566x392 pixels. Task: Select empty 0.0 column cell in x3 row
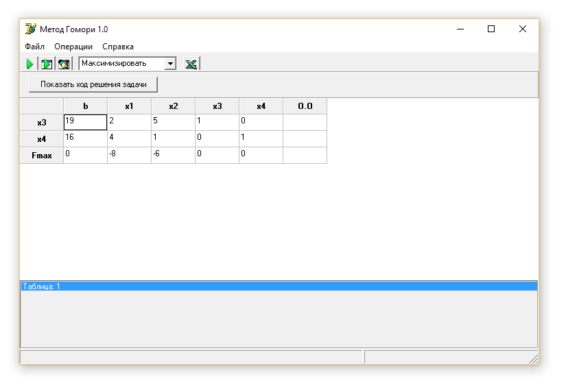(305, 122)
